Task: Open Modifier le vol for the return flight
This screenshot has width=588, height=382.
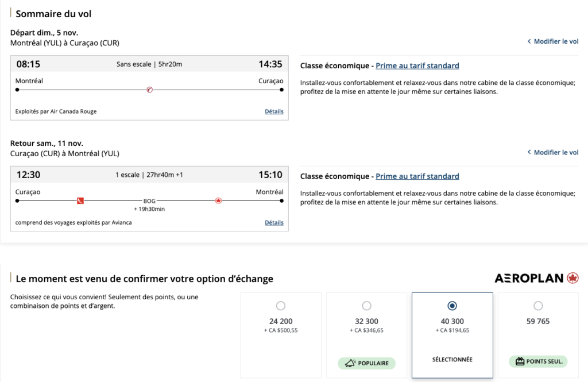Action: point(556,152)
